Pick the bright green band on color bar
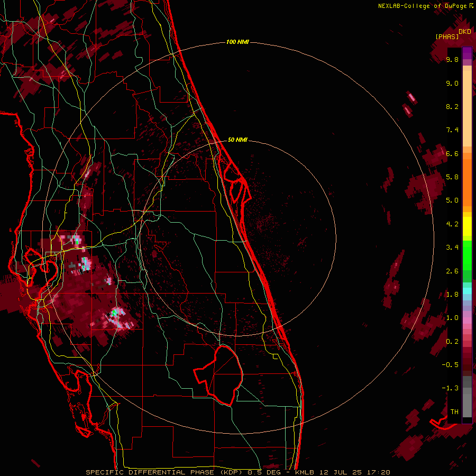This screenshot has height=476, width=476. pyautogui.click(x=467, y=257)
